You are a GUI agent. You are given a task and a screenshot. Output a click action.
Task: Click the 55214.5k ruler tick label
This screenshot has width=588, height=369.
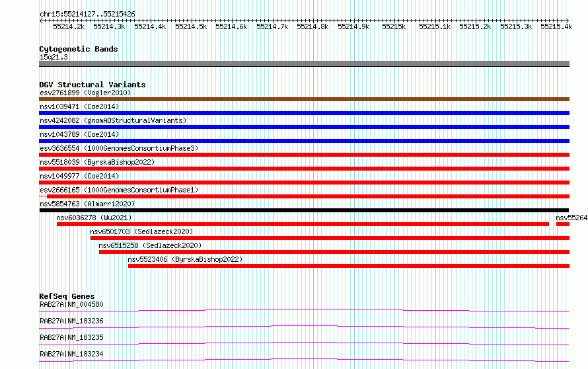pos(191,26)
